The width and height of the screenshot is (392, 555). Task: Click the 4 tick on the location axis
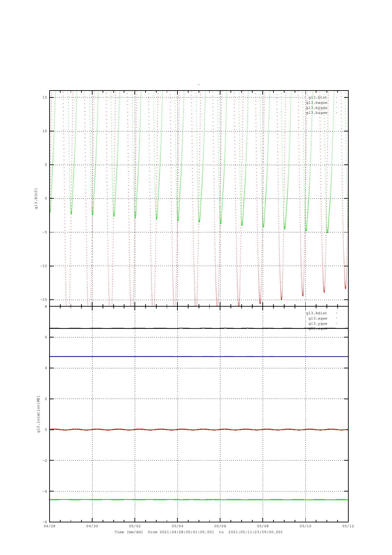pos(46,368)
